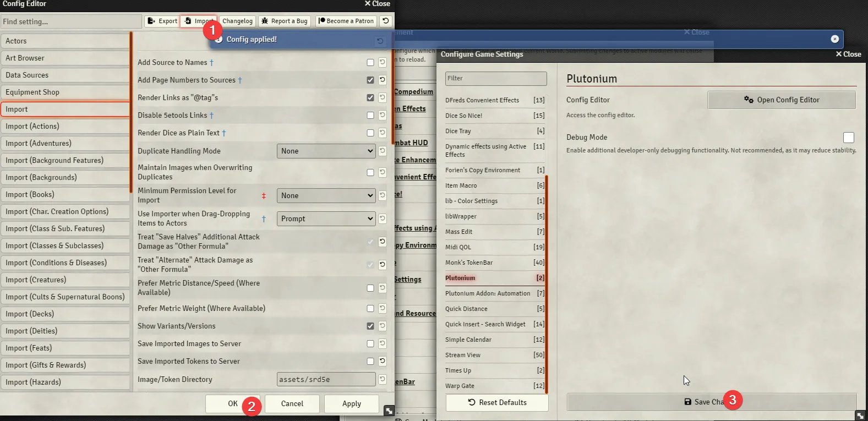Screen dimensions: 868x421
Task: Click the Find setting search field
Action: point(70,21)
